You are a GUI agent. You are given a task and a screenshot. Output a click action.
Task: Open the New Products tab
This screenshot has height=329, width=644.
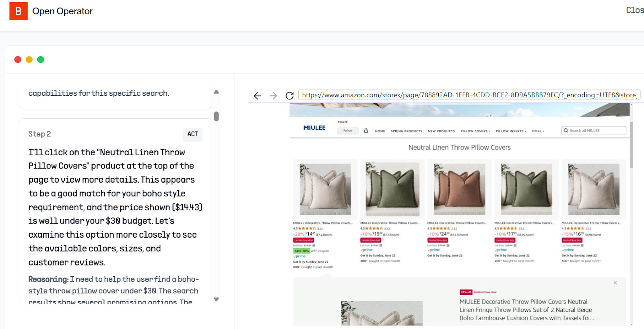click(x=442, y=131)
